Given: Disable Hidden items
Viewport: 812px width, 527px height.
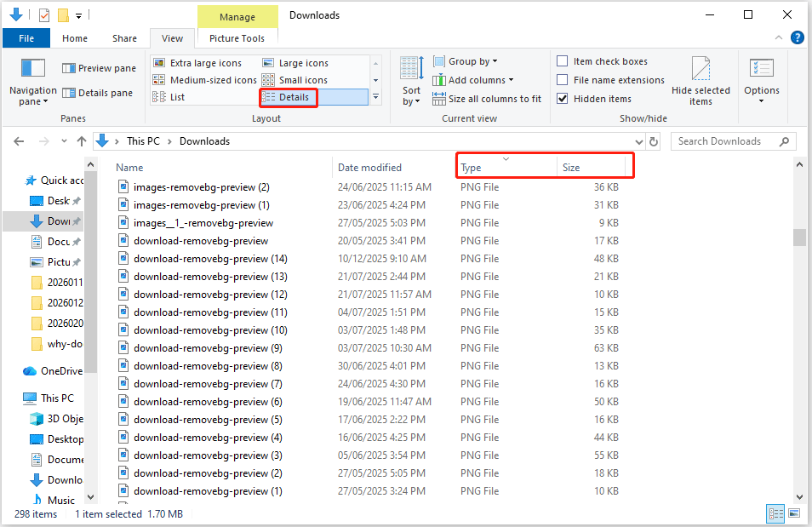Looking at the screenshot, I should click(563, 98).
